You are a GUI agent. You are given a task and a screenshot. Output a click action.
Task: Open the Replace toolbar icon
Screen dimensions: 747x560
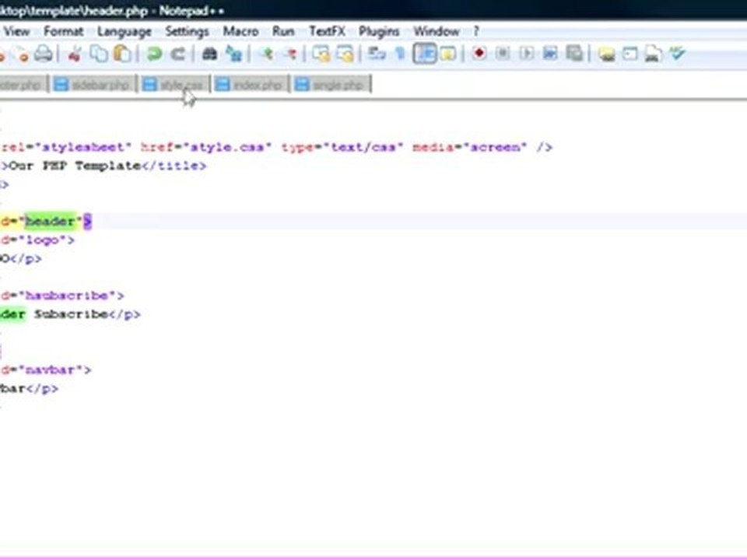(233, 54)
